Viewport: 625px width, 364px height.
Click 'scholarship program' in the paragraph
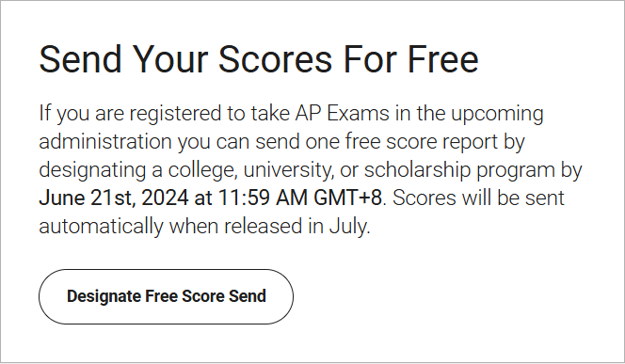(x=459, y=170)
